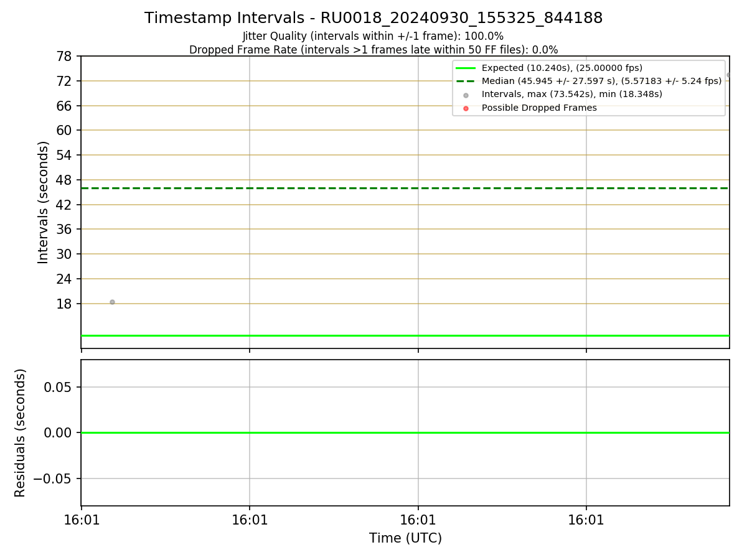Click the y-axis tick label '78'
This screenshot has width=747, height=560.
pos(65,56)
